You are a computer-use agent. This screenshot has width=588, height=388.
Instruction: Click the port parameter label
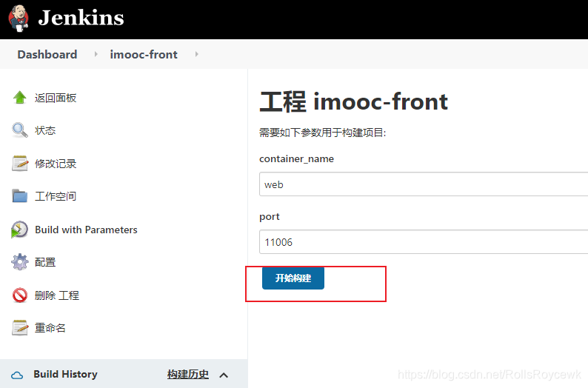tap(270, 217)
